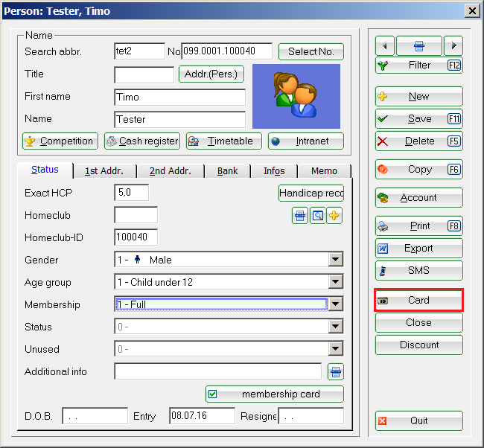Click the Homeclub-ID field
This screenshot has width=484, height=448.
point(136,237)
